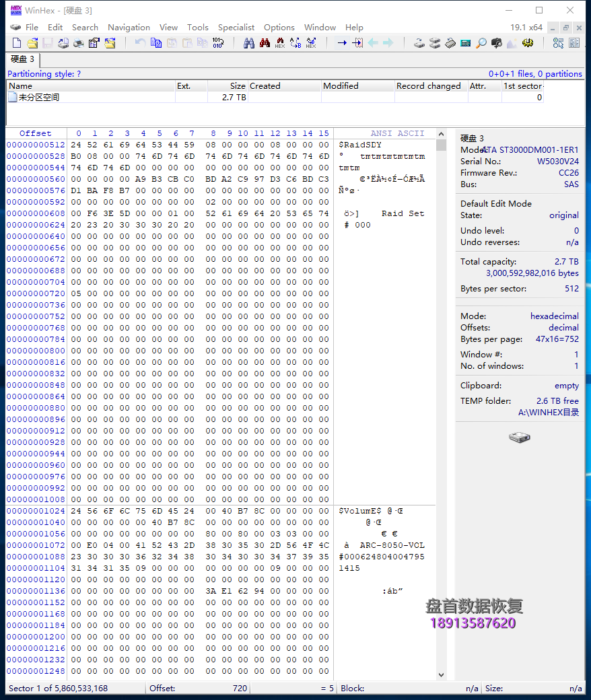Image resolution: width=591 pixels, height=700 pixels.
Task: Sort the file list by Size column
Action: [228, 86]
